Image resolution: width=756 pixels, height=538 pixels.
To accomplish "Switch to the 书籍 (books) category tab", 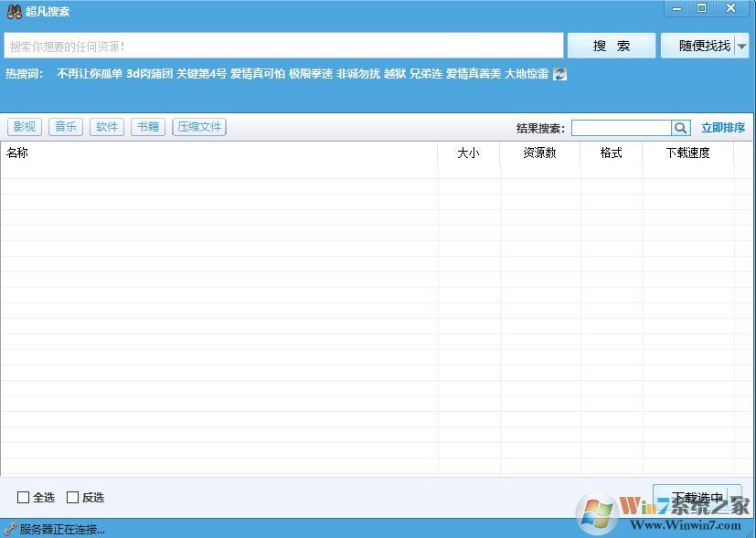I will tap(147, 126).
